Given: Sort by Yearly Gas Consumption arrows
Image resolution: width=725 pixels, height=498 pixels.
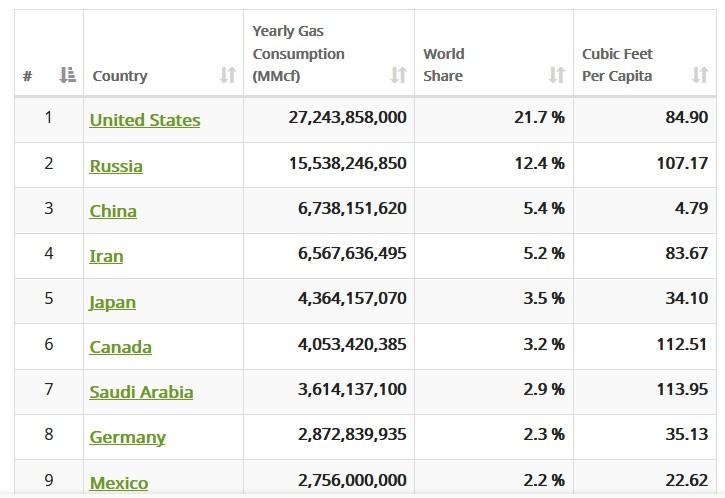Looking at the screenshot, I should [x=399, y=74].
